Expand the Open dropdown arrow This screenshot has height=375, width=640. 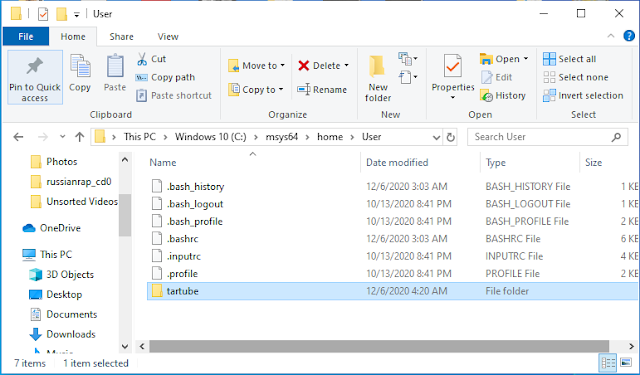[x=526, y=59]
